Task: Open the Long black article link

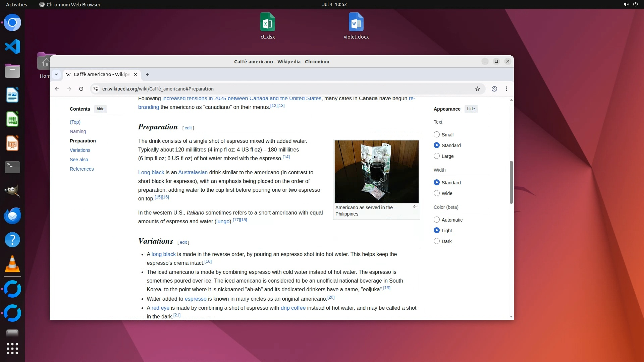Action: pyautogui.click(x=151, y=172)
